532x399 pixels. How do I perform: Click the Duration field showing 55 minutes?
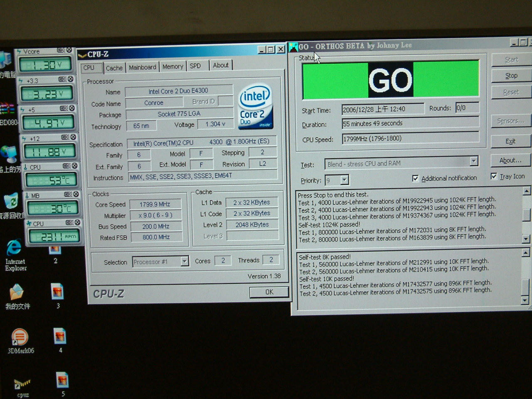[410, 123]
